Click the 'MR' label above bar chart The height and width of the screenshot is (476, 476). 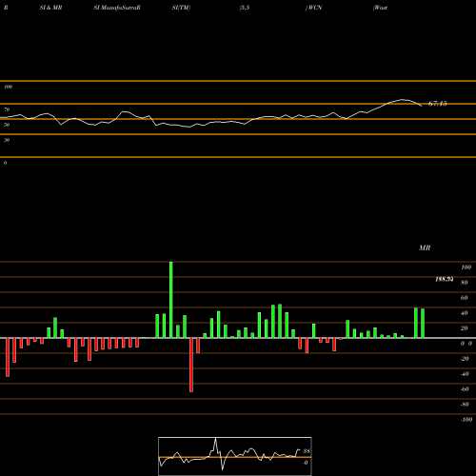point(425,248)
